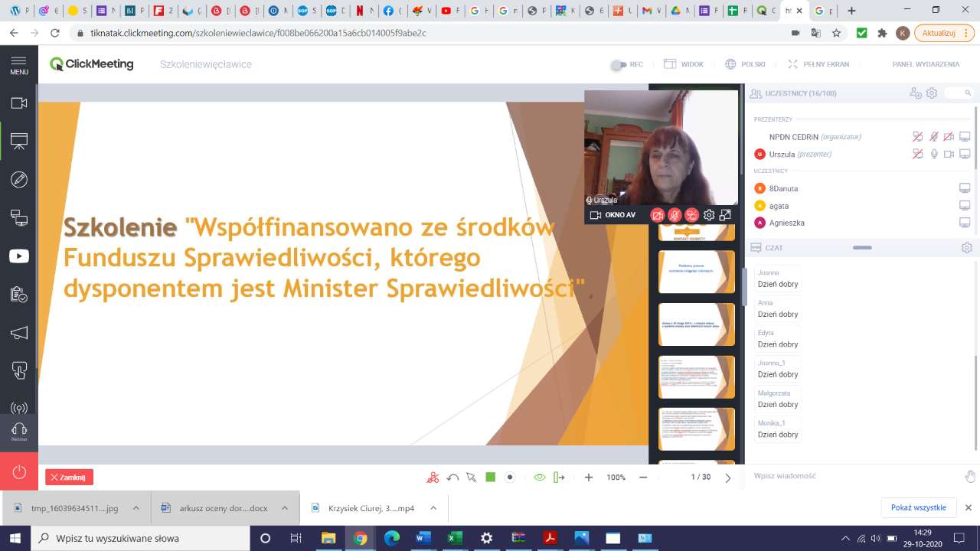980x551 pixels.
Task: Toggle the green eye visibility in presentation toolbar
Action: (539, 478)
